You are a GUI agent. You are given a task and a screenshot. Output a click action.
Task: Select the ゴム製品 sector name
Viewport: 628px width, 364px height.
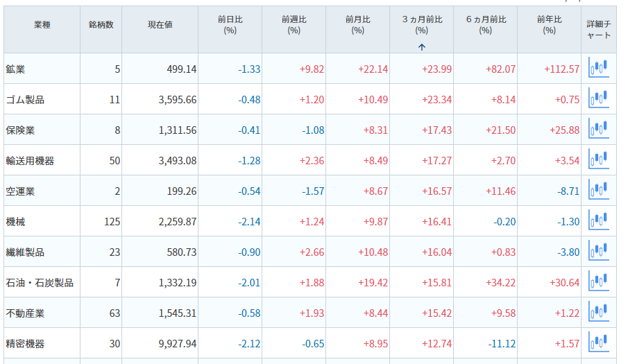pos(25,100)
